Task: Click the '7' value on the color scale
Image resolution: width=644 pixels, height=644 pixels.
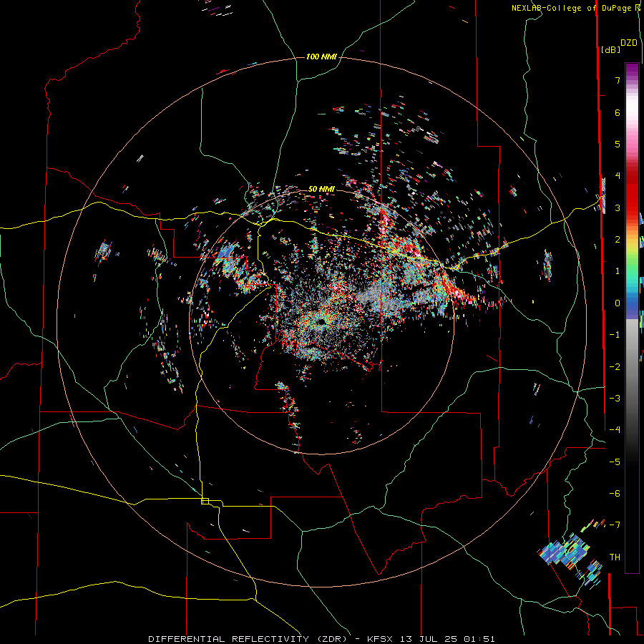Action: pyautogui.click(x=618, y=80)
